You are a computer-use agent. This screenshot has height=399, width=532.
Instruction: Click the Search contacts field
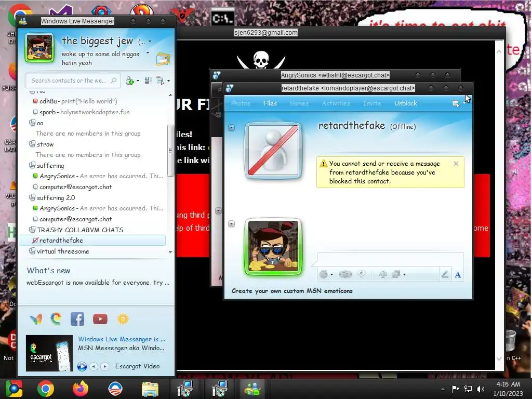coord(73,81)
